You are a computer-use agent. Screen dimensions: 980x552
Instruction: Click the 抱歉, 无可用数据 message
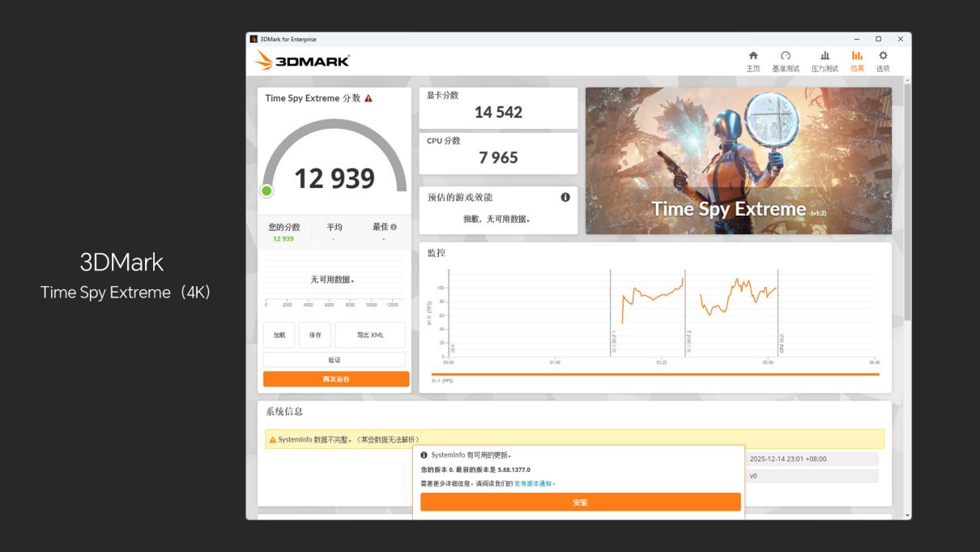point(497,219)
